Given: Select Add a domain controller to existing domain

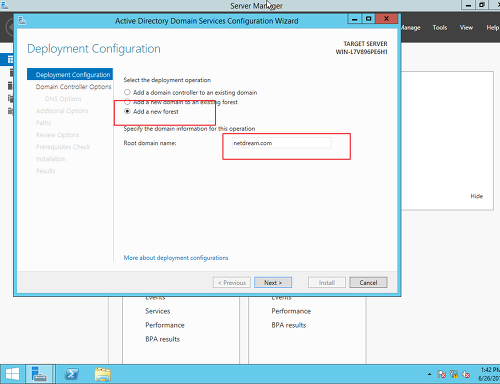Looking at the screenshot, I should point(191,92).
